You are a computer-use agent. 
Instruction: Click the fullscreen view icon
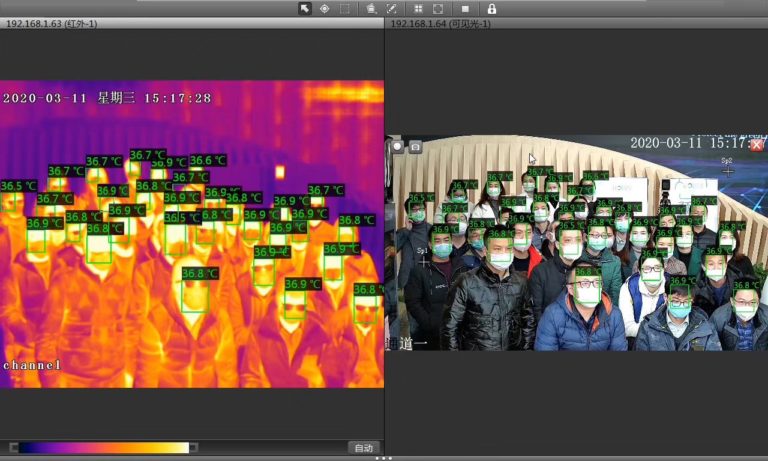click(438, 8)
